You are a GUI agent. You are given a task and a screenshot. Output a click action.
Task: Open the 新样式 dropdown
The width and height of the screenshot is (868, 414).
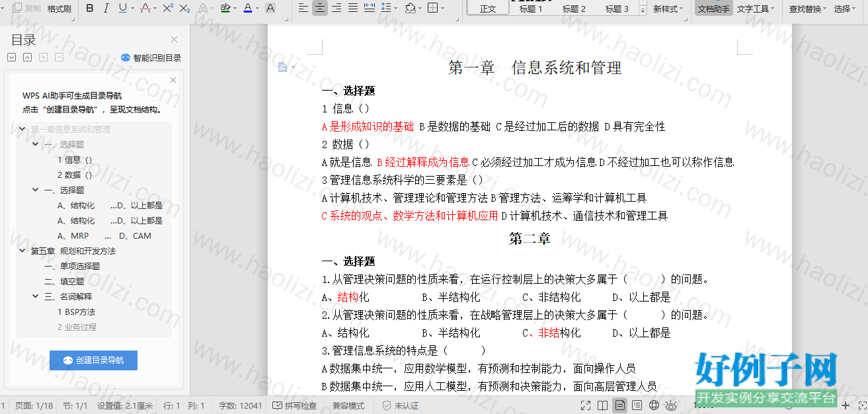click(668, 9)
